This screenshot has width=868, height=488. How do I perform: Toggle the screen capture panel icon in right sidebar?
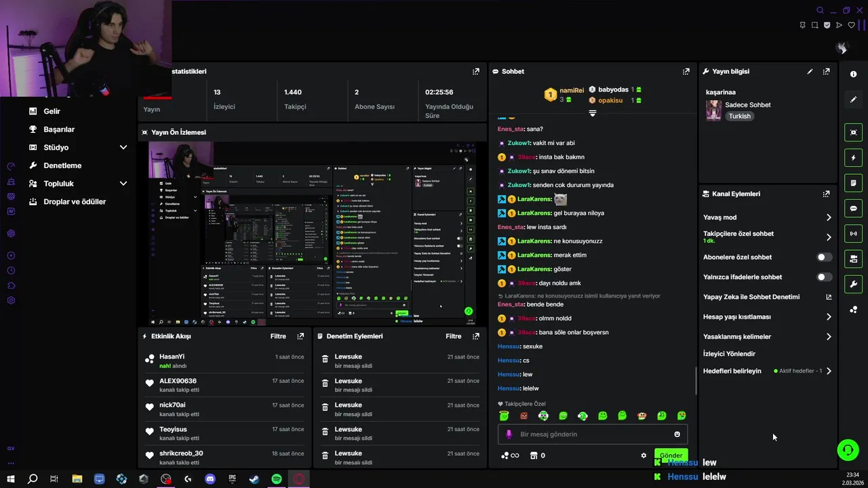pos(853,132)
